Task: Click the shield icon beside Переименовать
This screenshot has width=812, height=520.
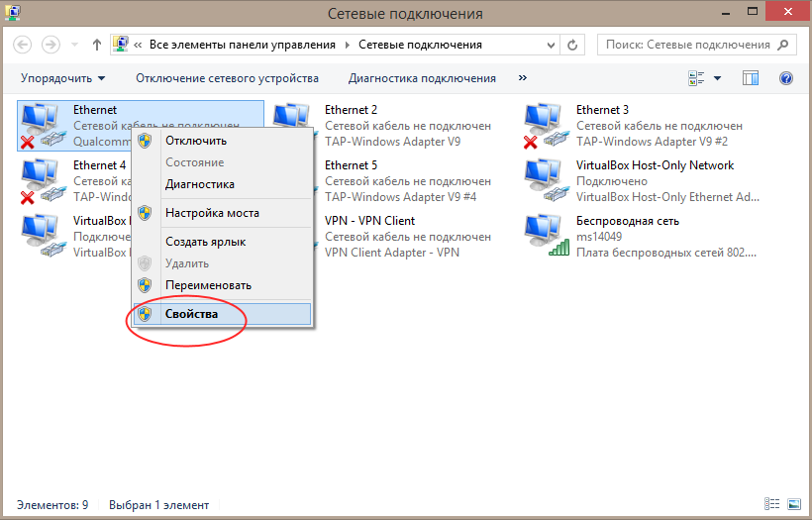Action: tap(145, 285)
